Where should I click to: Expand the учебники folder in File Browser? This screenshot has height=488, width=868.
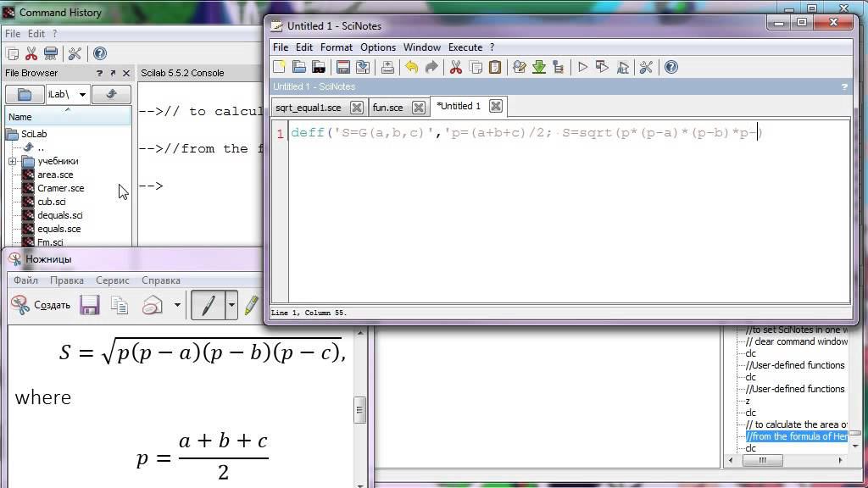click(12, 161)
